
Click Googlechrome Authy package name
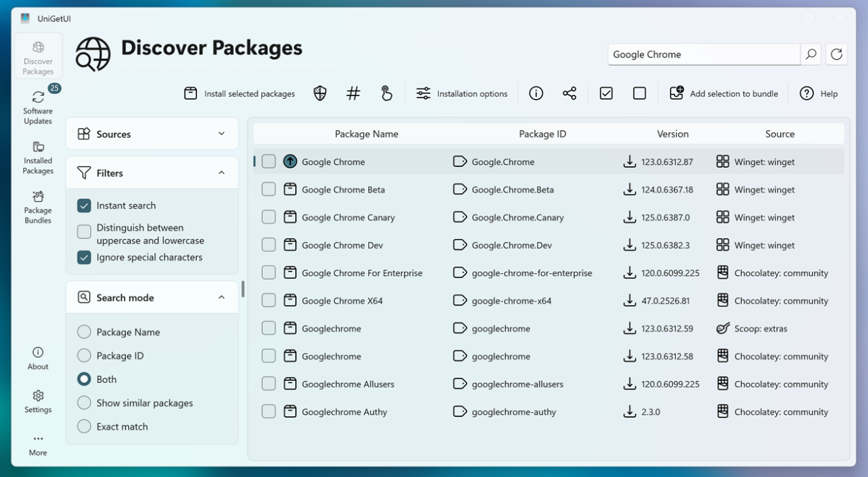pos(344,412)
